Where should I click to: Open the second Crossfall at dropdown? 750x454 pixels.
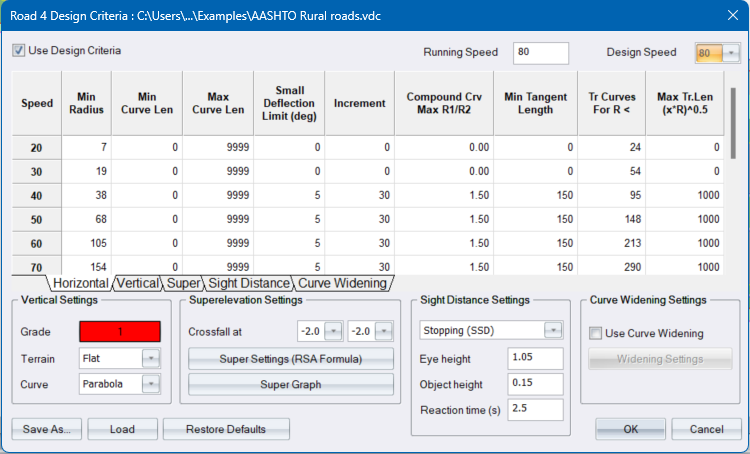(x=384, y=331)
